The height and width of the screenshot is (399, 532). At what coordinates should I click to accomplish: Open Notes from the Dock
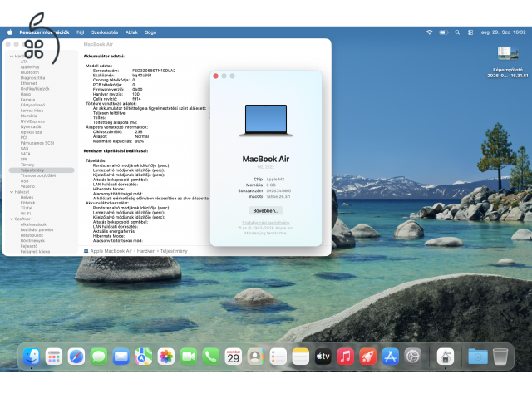point(301,357)
